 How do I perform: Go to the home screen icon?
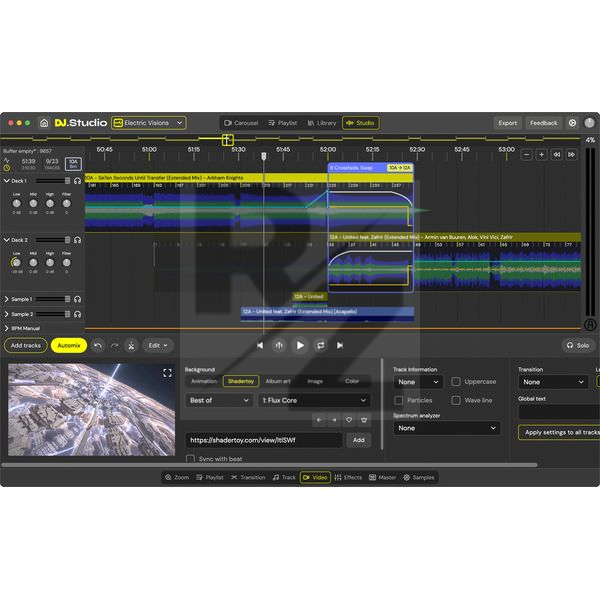(x=44, y=123)
